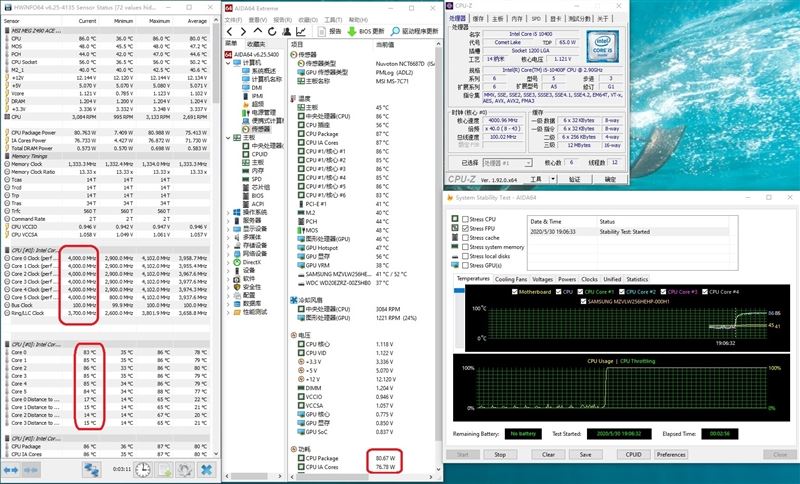Expand the 操作系统 tree node

point(228,212)
